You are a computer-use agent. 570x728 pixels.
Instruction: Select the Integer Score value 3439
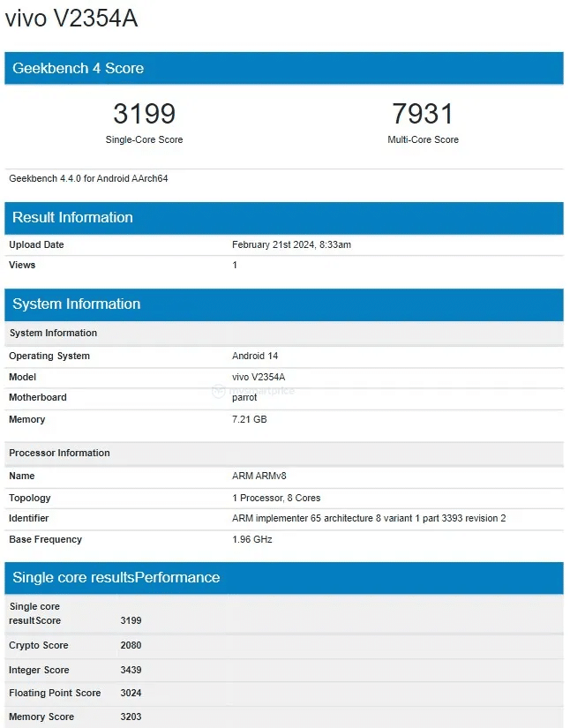[131, 670]
